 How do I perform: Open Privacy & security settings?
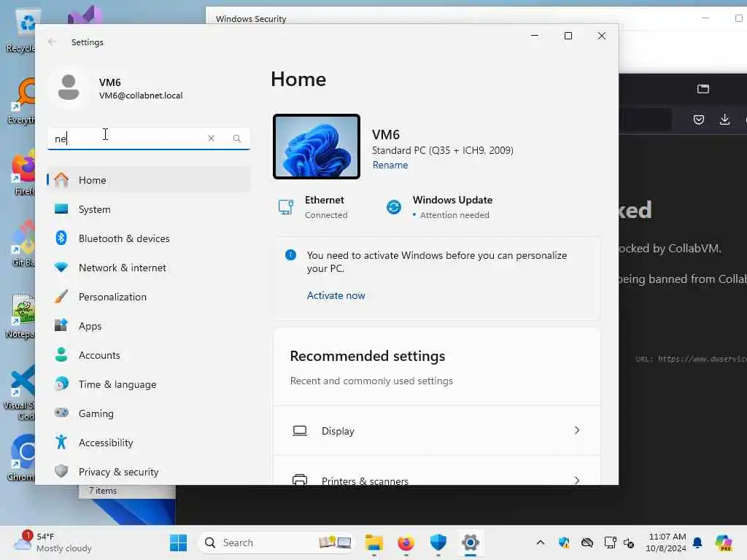pos(149,472)
